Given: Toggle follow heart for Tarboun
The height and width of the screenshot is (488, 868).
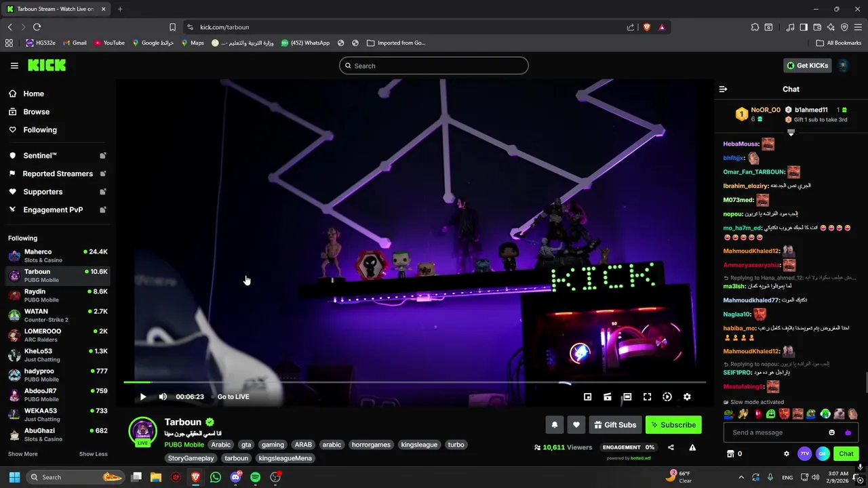Looking at the screenshot, I should (576, 425).
